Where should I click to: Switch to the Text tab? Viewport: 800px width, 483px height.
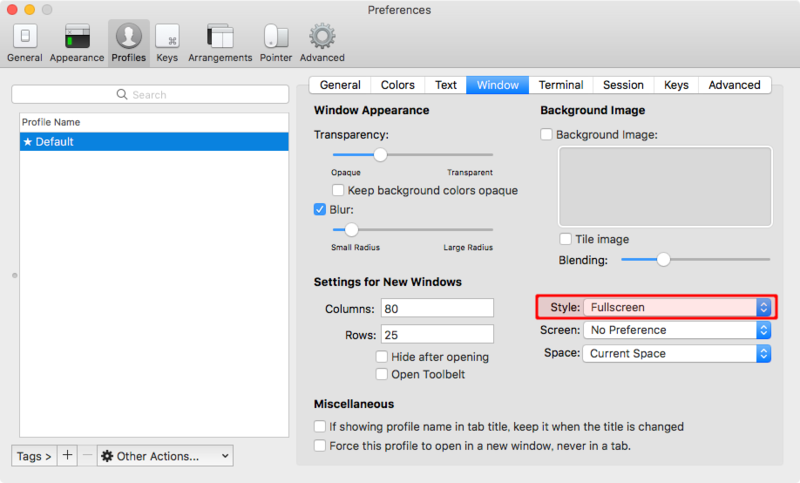tap(445, 85)
